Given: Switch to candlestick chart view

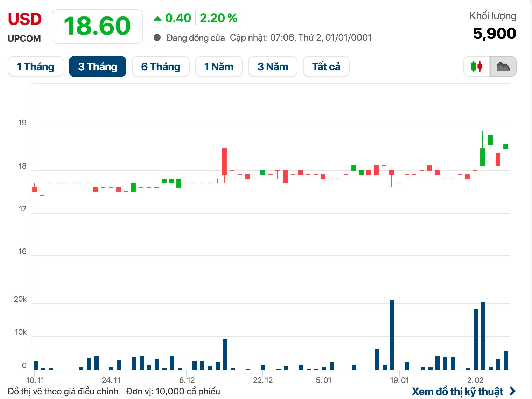Looking at the screenshot, I should click(x=476, y=66).
